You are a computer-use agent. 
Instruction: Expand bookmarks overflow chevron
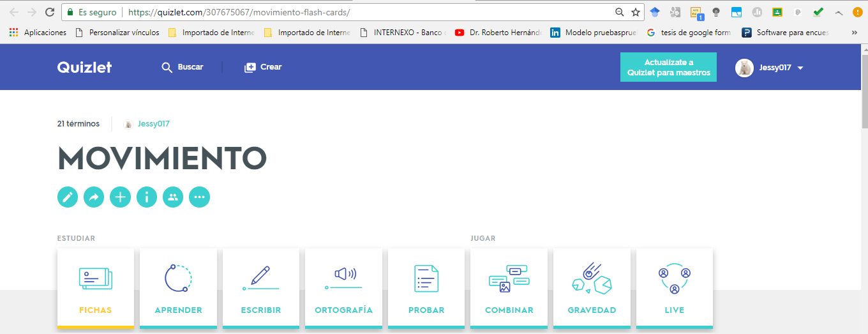(x=855, y=33)
